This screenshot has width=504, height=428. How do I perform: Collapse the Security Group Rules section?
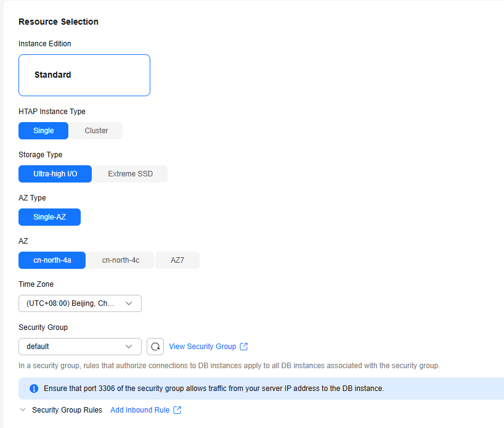tap(23, 409)
